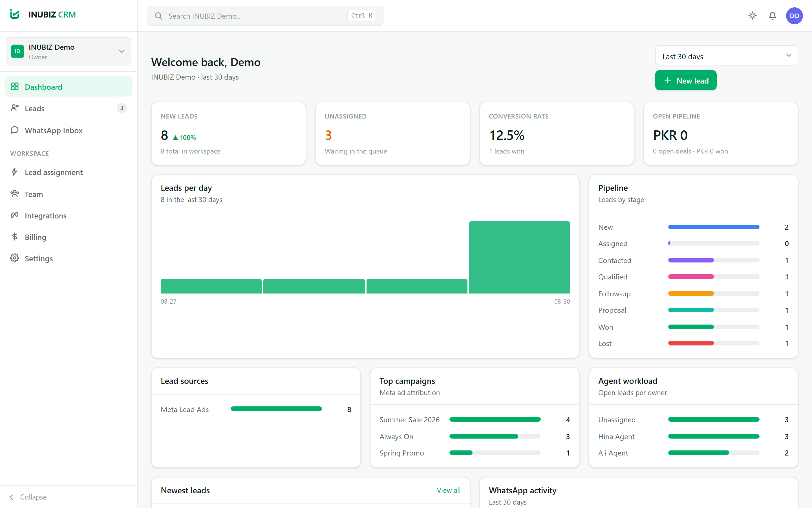Screen dimensions: 812x508
Task: Click the green ID workspace badge
Action: click(x=17, y=51)
